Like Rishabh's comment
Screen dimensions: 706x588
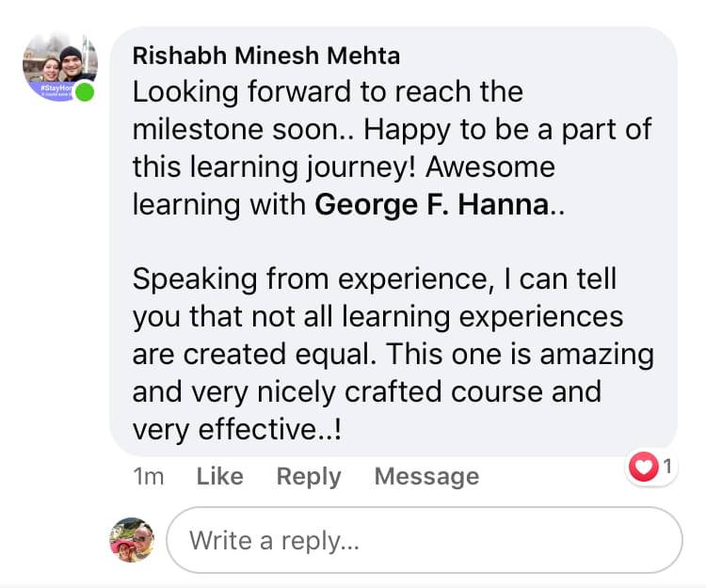pyautogui.click(x=219, y=476)
